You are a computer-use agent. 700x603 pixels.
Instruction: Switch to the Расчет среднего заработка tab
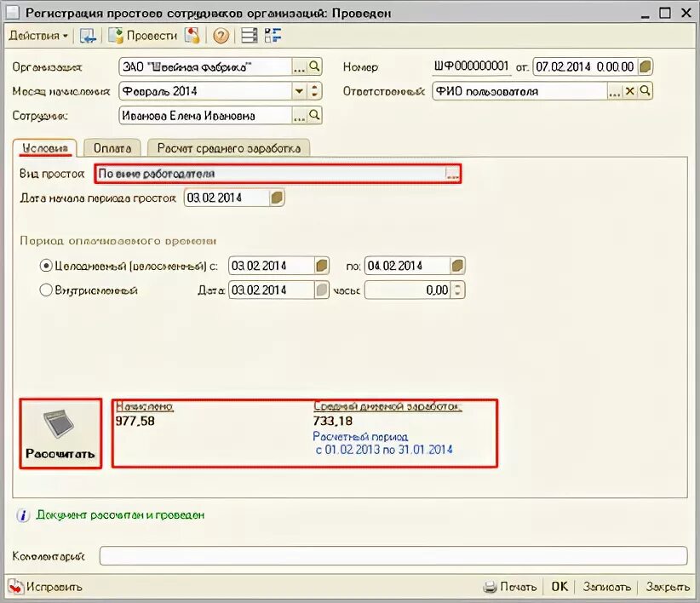pyautogui.click(x=228, y=148)
